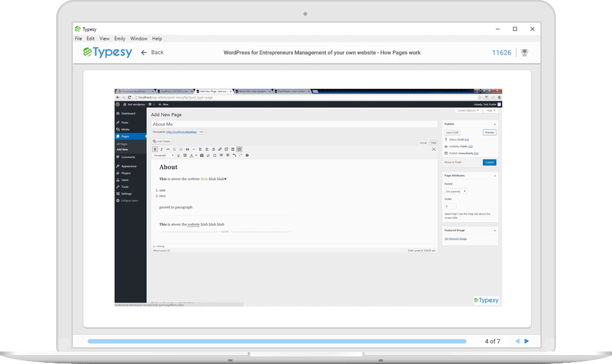The height and width of the screenshot is (364, 612).
Task: Click the Order number field
Action: pyautogui.click(x=450, y=207)
